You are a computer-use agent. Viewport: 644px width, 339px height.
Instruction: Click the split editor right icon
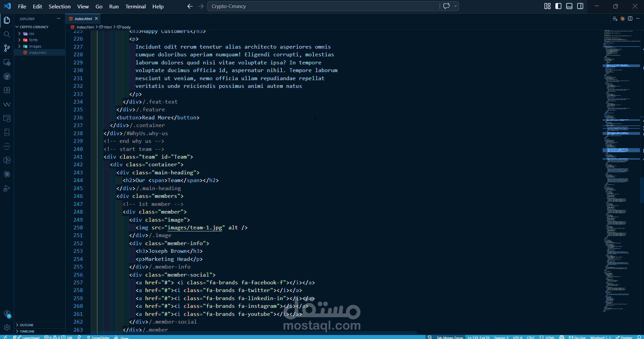pyautogui.click(x=630, y=19)
